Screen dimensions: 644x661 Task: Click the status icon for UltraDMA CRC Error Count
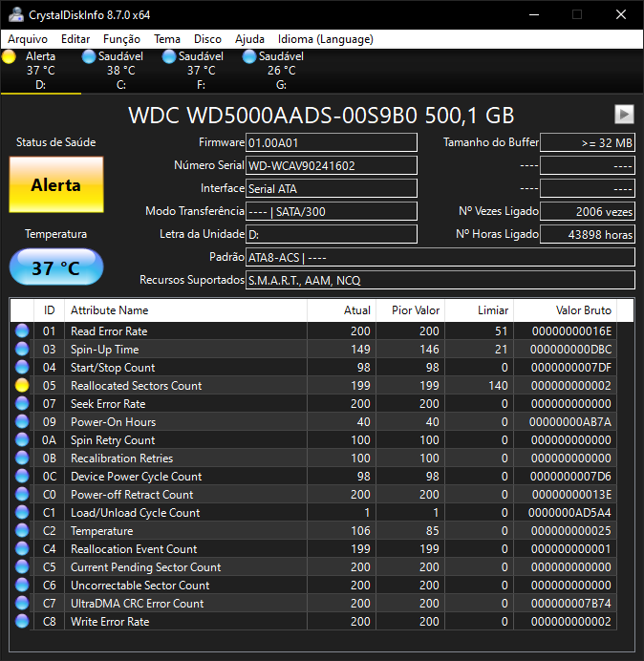coord(22,603)
